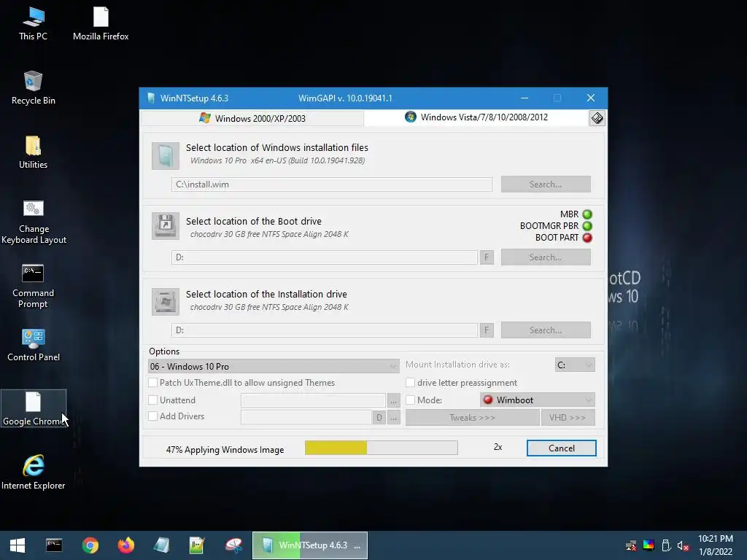Click the network tray icon
Viewport: 747px width, 560px height.
click(x=631, y=545)
